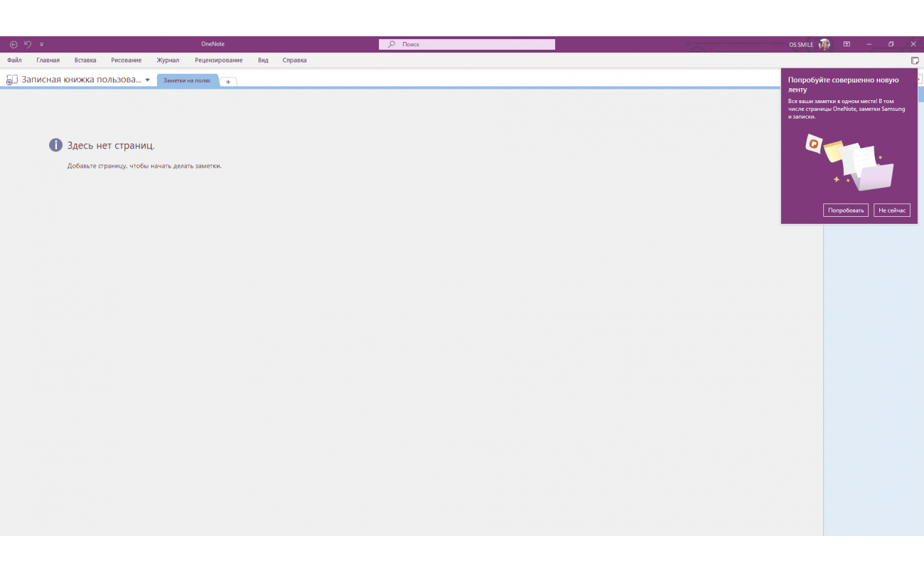Switch to the Справка ribbon tab

[x=294, y=60]
